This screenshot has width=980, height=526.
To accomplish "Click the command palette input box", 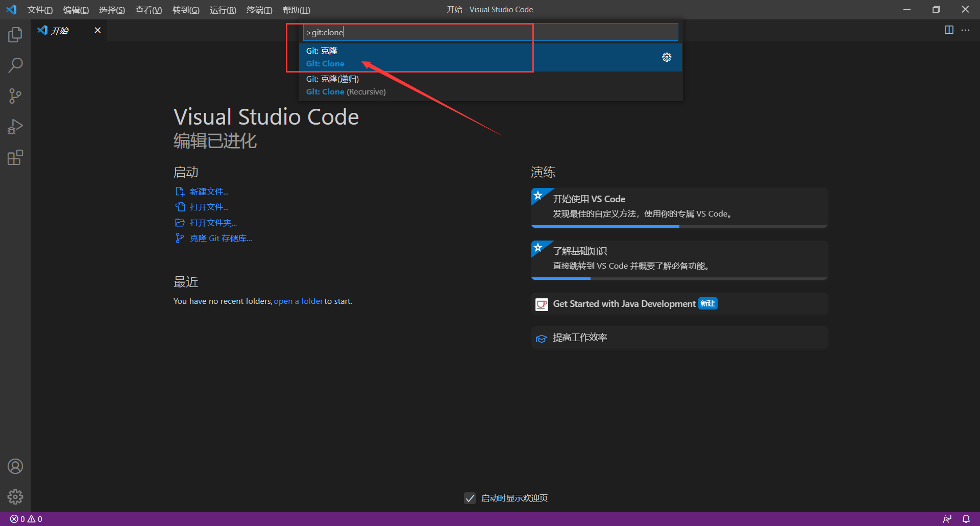I will (x=491, y=32).
